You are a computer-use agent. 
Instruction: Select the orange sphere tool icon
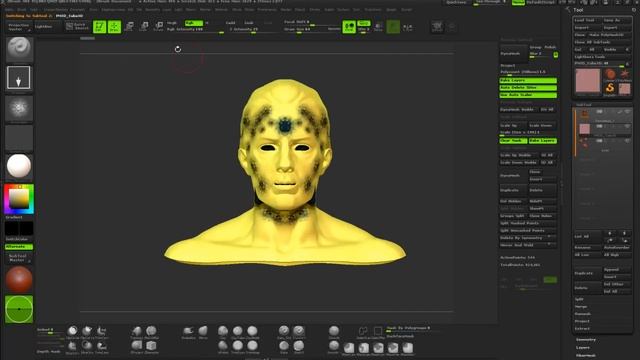click(610, 74)
